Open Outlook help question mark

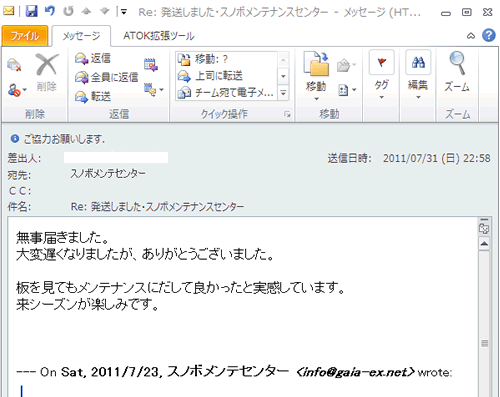click(x=489, y=35)
